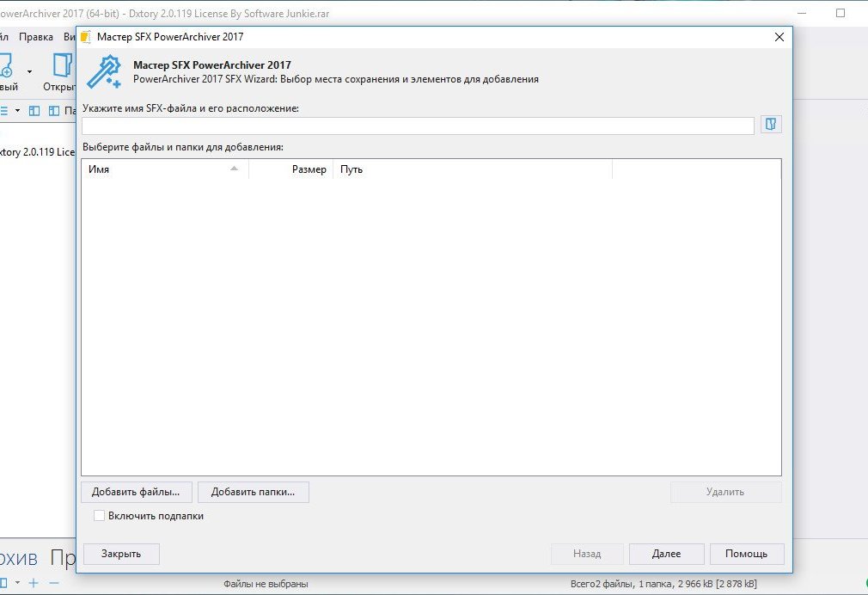Click the 'Добавить папки...' button
The width and height of the screenshot is (868, 595).
253,492
